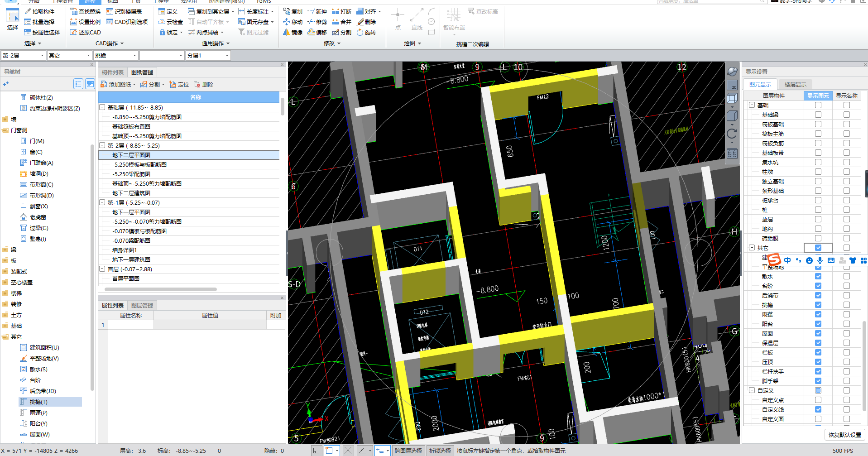Toggle 显示图元 checkbox for 自定义线
868x456 pixels.
pyautogui.click(x=818, y=409)
